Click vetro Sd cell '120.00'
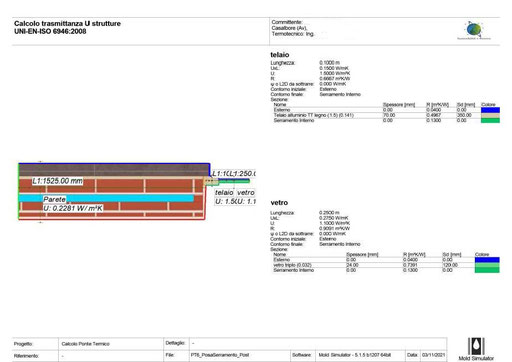This screenshot has width=512, height=362. [x=450, y=265]
